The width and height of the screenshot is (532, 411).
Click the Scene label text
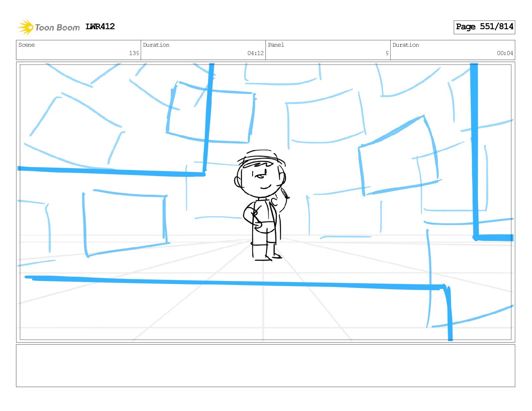point(27,45)
